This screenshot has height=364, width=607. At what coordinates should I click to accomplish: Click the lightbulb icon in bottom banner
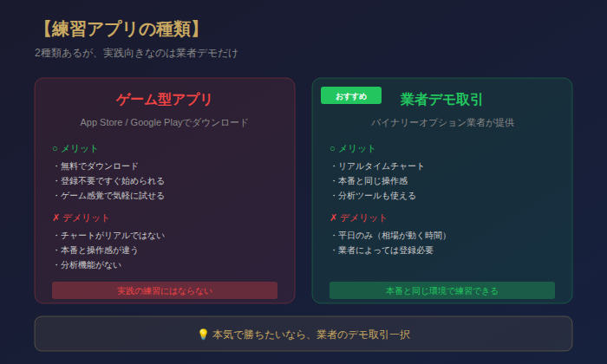(203, 335)
